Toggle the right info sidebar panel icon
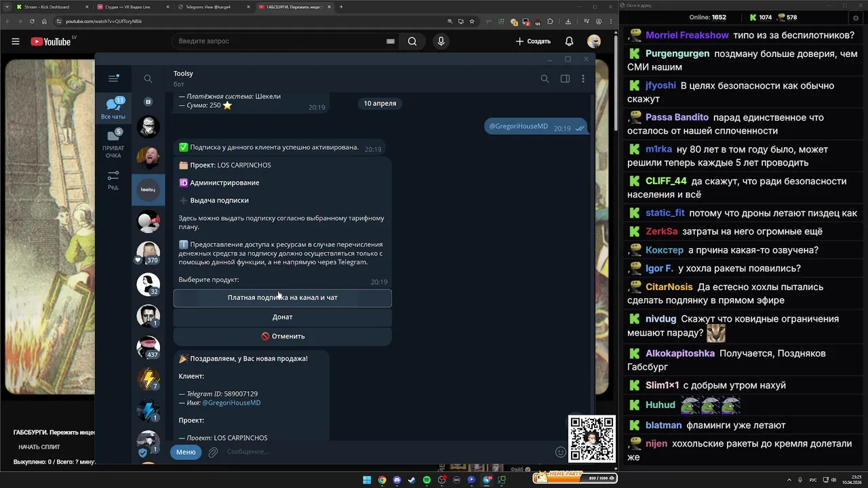Viewport: 868px width, 488px height. click(x=565, y=79)
